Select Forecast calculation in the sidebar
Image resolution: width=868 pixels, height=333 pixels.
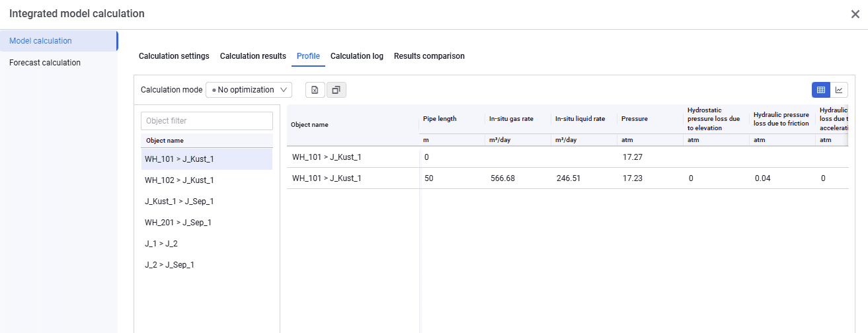pyautogui.click(x=58, y=63)
